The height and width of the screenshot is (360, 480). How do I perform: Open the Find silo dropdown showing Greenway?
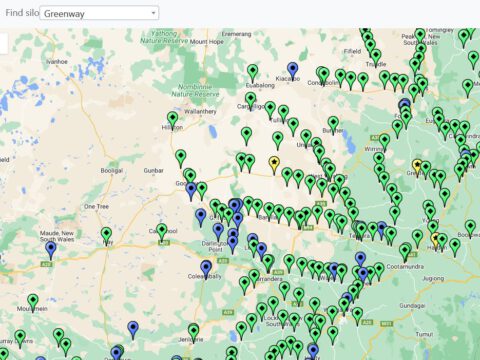[99, 13]
